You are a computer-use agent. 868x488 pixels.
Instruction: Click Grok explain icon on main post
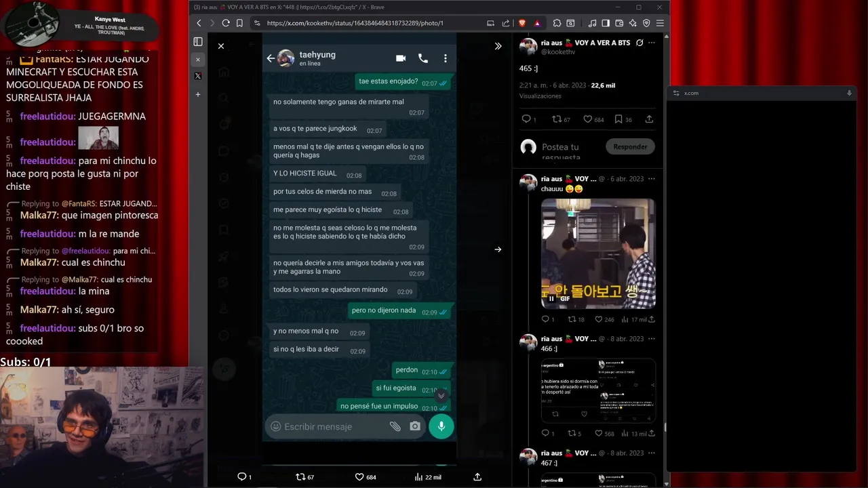tap(639, 43)
